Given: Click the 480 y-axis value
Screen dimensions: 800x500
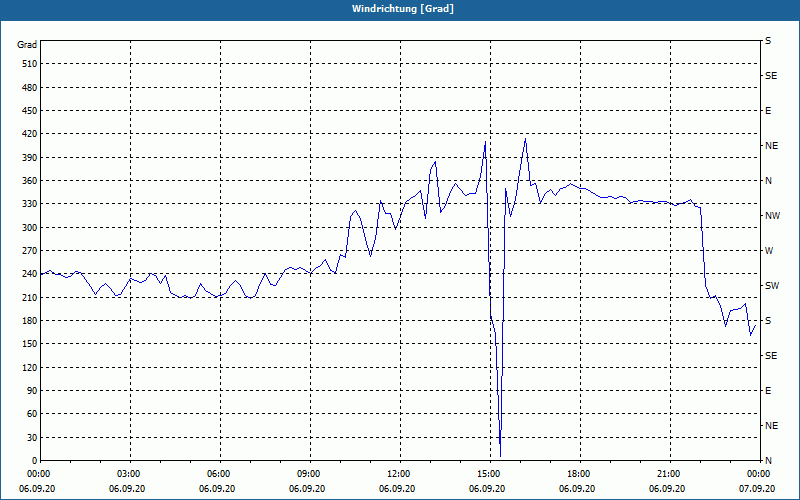Looking at the screenshot, I should tap(30, 87).
